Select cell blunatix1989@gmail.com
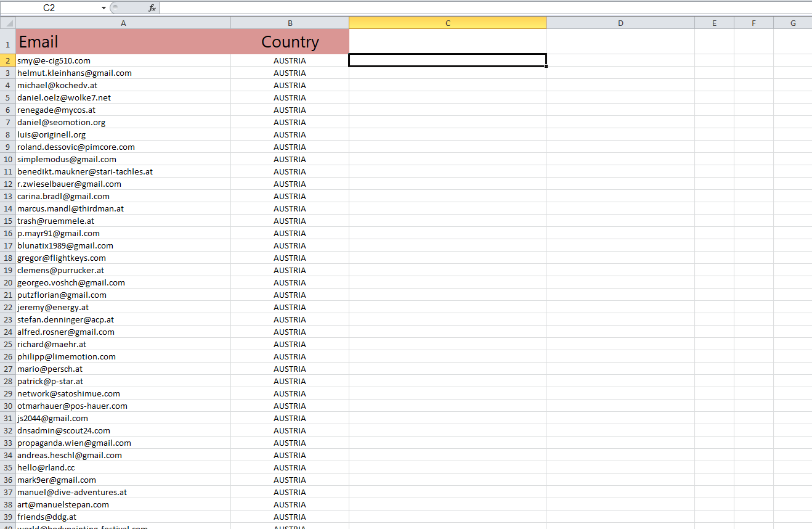 coord(123,245)
